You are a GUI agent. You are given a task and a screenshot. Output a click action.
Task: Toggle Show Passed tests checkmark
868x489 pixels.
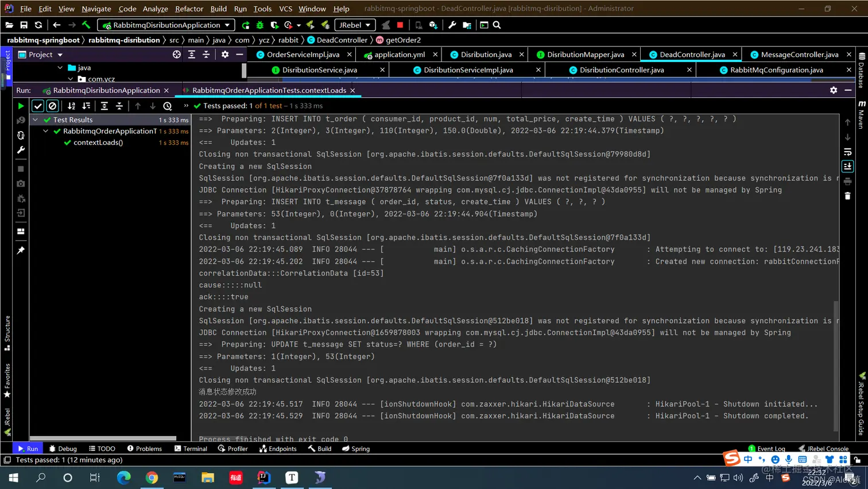(38, 106)
